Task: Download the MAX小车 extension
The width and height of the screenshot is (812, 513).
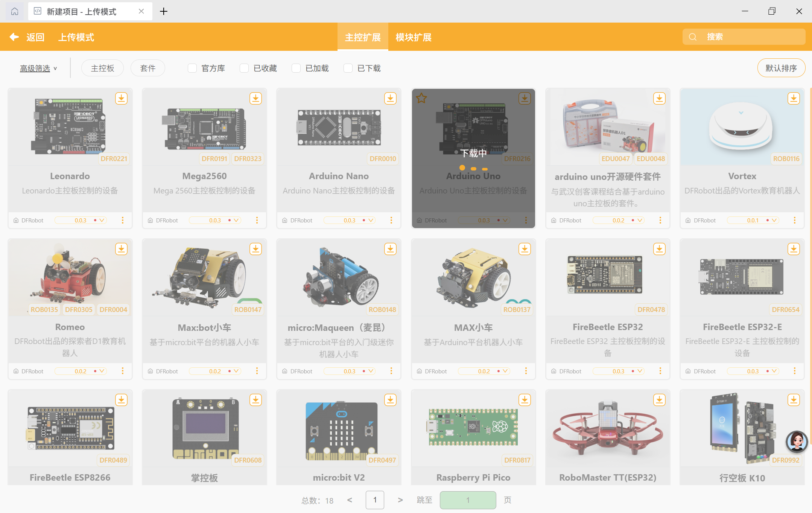Action: [525, 249]
